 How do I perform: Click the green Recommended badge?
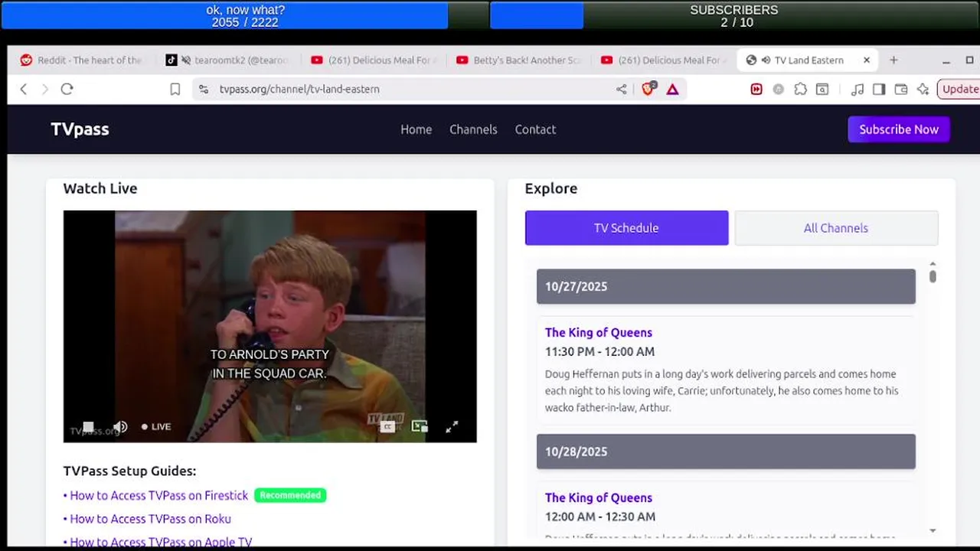coord(290,495)
